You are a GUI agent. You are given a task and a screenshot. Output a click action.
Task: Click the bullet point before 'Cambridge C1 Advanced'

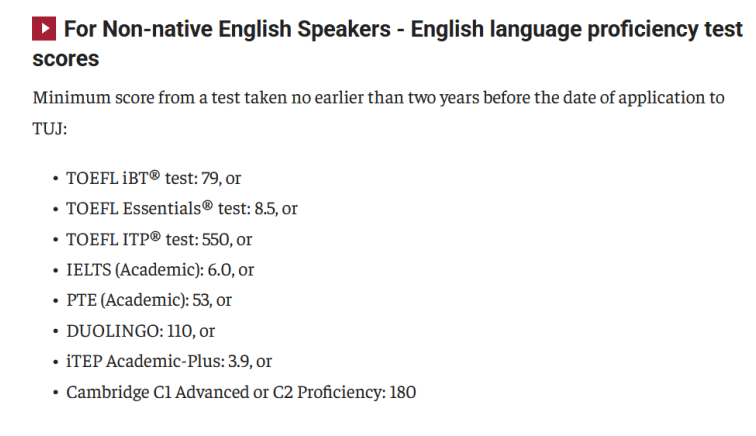(x=55, y=394)
